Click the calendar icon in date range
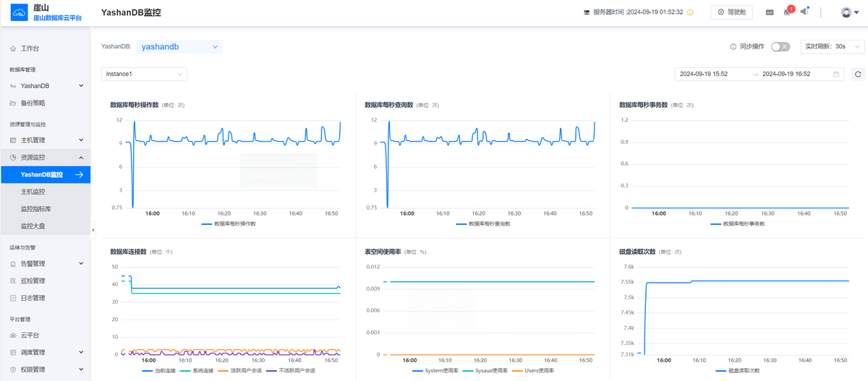 [x=837, y=74]
